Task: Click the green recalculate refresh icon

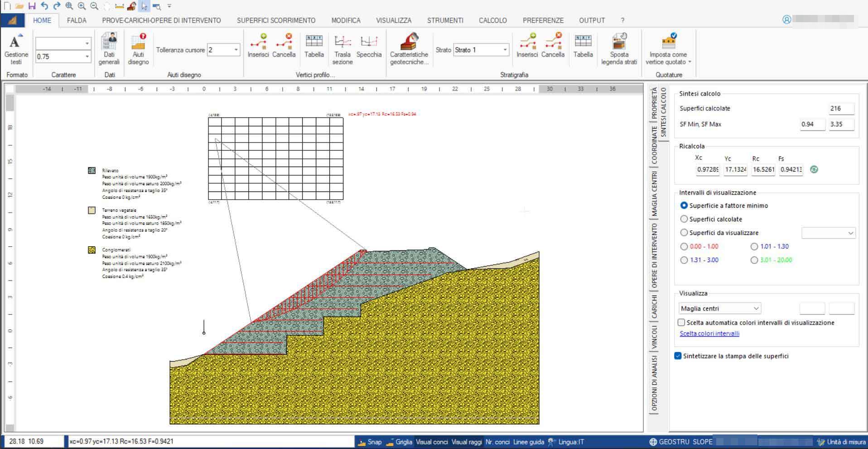Action: click(x=814, y=169)
